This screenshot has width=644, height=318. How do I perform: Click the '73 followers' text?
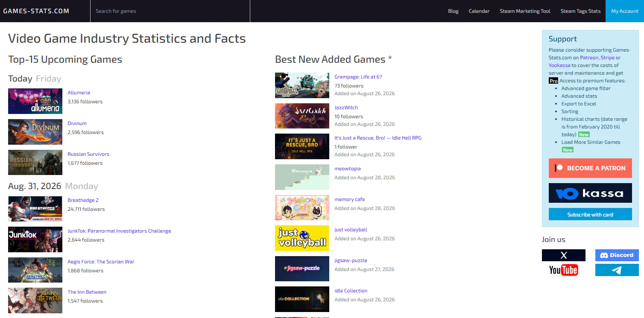[x=349, y=86]
